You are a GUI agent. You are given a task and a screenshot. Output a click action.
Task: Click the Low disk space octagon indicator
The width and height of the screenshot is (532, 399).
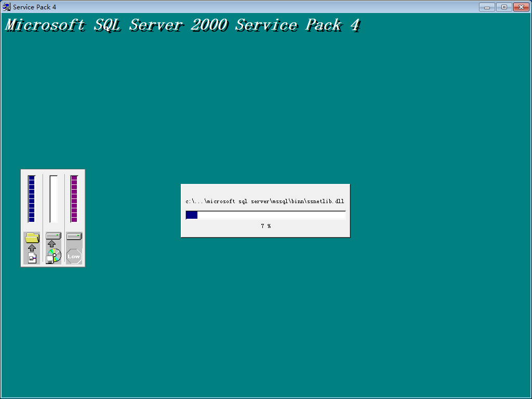(74, 255)
